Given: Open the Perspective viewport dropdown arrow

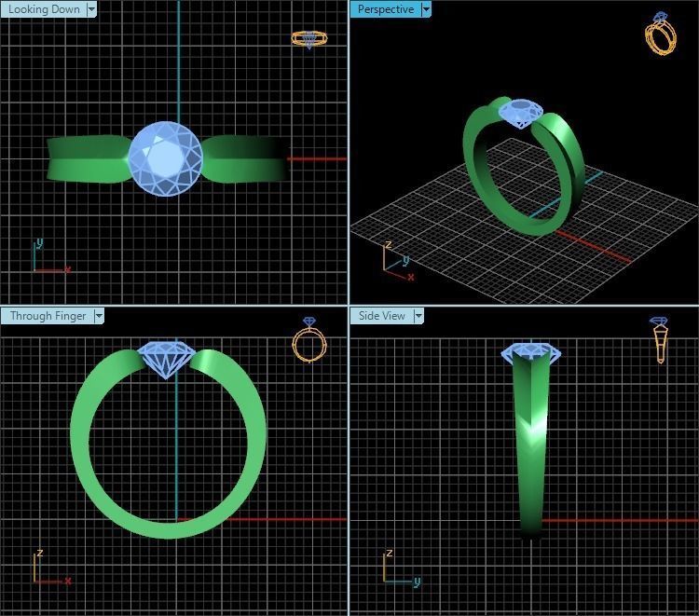Looking at the screenshot, I should click(426, 9).
